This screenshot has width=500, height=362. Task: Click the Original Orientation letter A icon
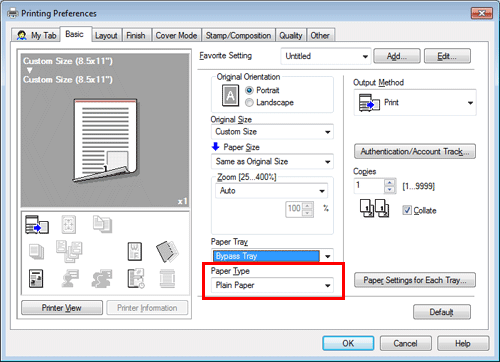click(x=230, y=96)
